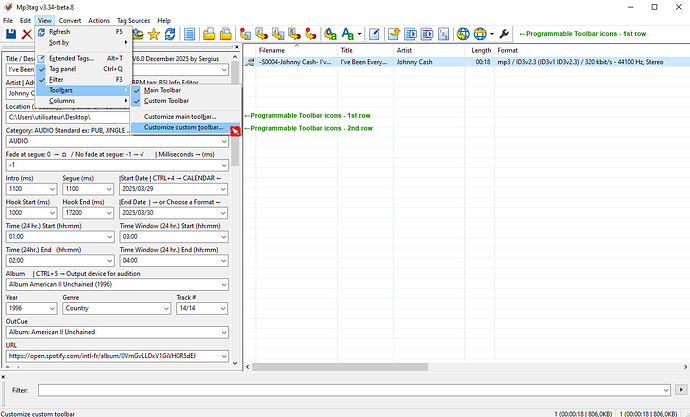Toggle Filter in the View menu

83,80
